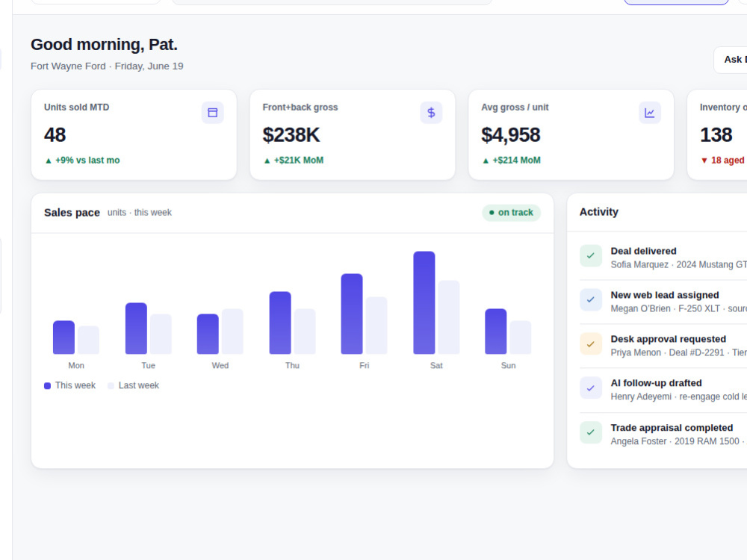Click the green check icon for Deal delivered

click(591, 255)
